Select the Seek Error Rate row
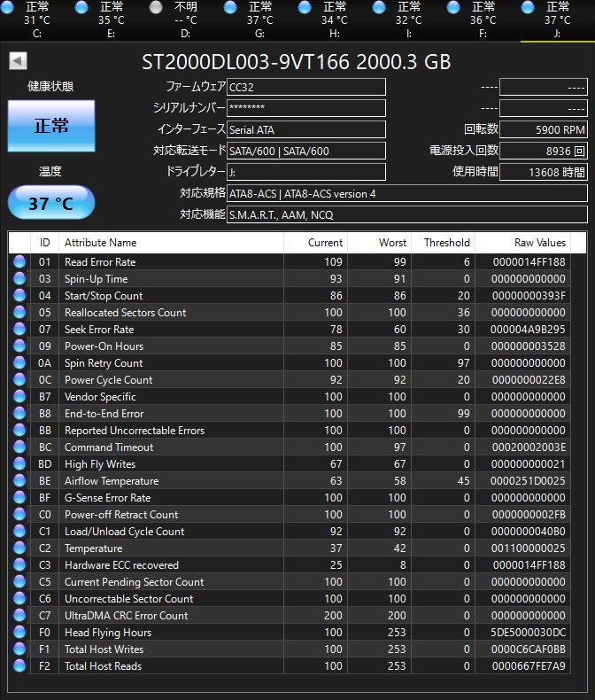595x700 pixels. point(99,330)
